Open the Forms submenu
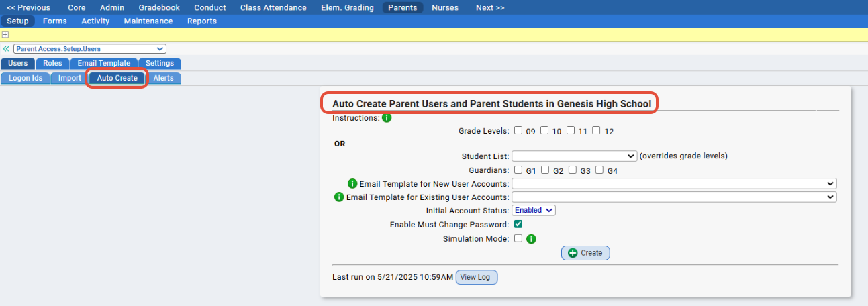This screenshot has width=868, height=306. (x=55, y=21)
